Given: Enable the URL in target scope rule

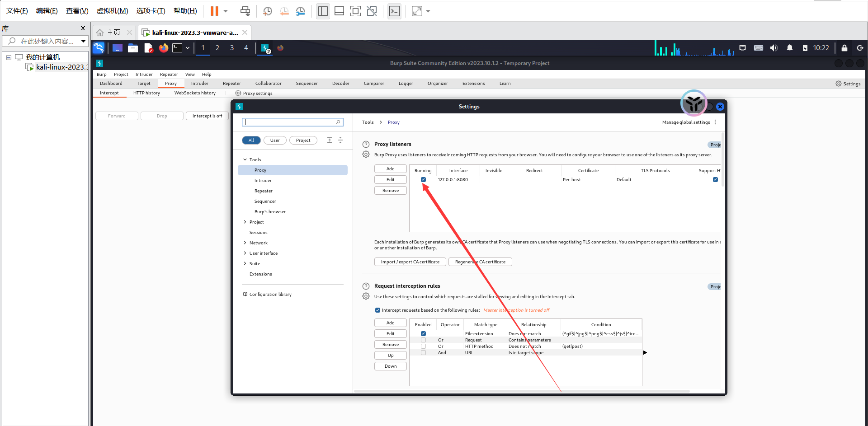Looking at the screenshot, I should (x=423, y=353).
